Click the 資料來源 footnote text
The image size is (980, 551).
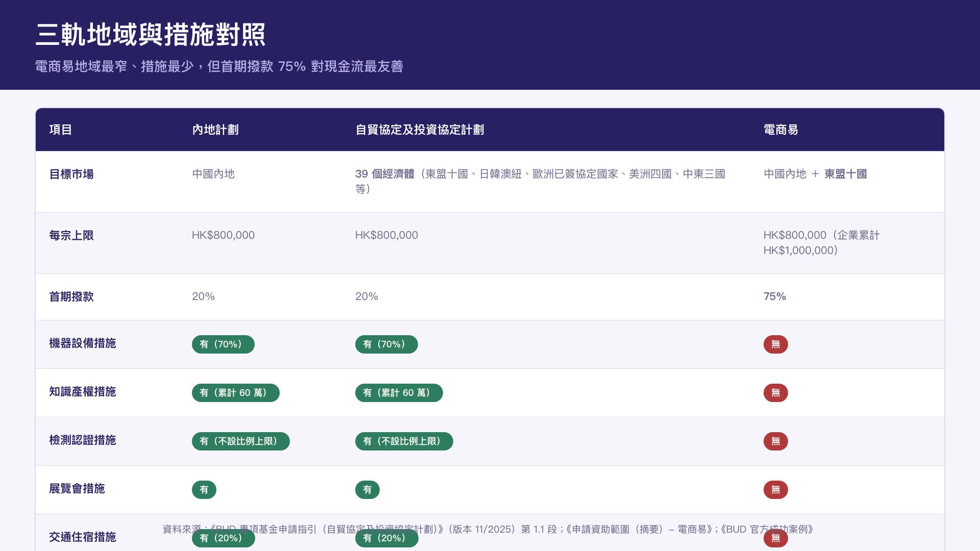(488, 529)
